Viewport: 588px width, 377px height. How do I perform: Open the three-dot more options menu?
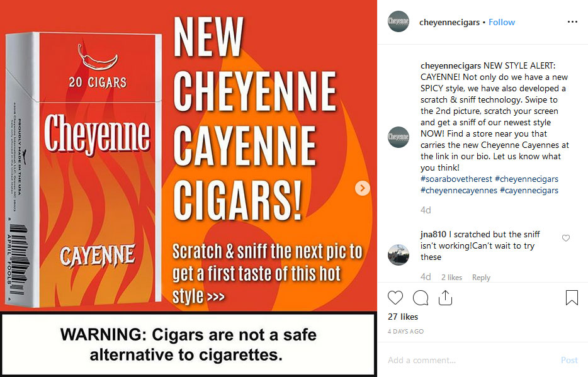(x=572, y=22)
